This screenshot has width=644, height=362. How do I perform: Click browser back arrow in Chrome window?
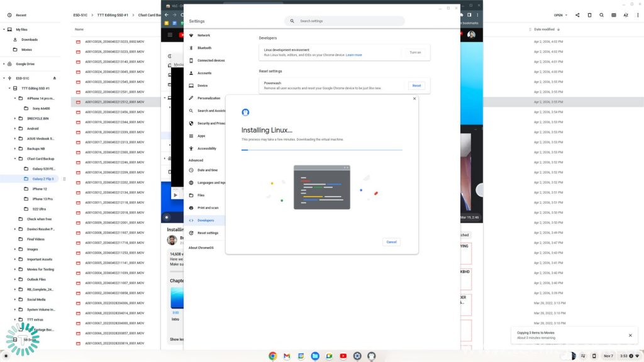tap(166, 15)
